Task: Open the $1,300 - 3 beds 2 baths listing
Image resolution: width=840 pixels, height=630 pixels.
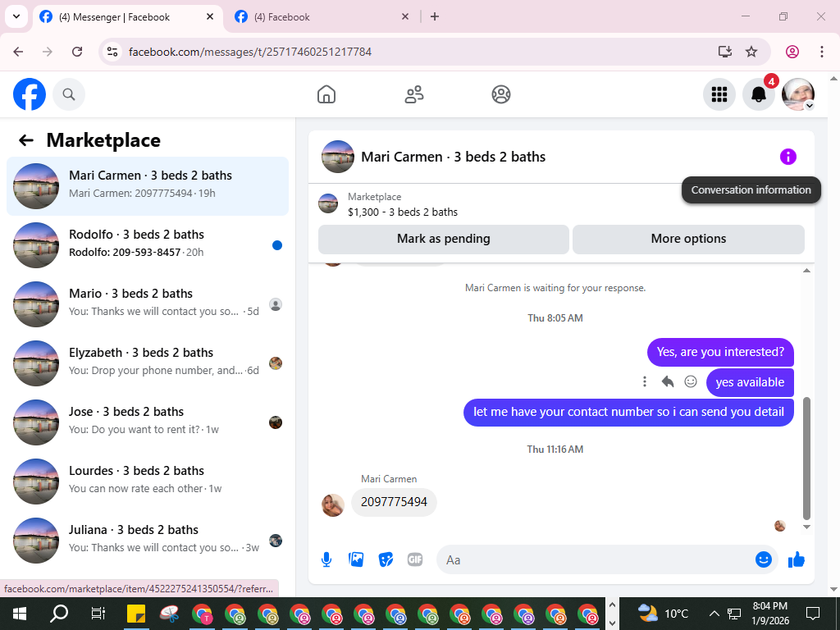Action: (x=402, y=212)
